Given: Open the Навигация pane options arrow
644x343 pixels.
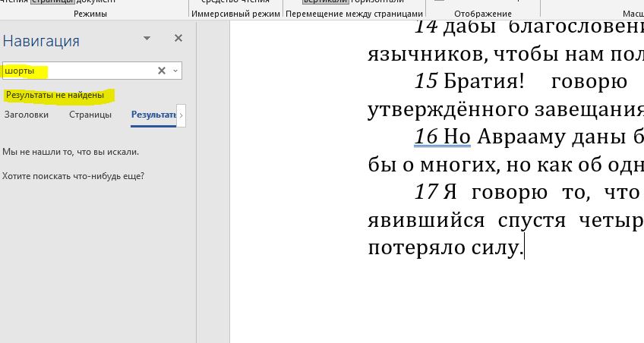Looking at the screenshot, I should 147,38.
